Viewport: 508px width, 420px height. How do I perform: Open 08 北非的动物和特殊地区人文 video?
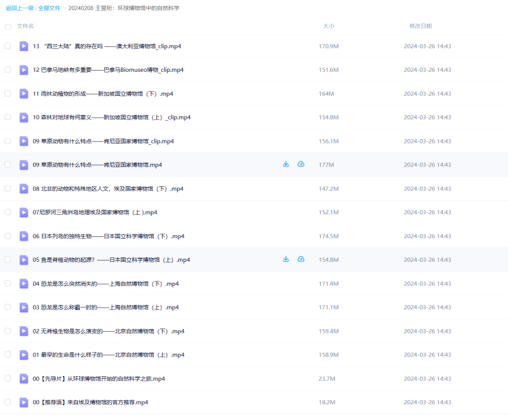pos(108,189)
